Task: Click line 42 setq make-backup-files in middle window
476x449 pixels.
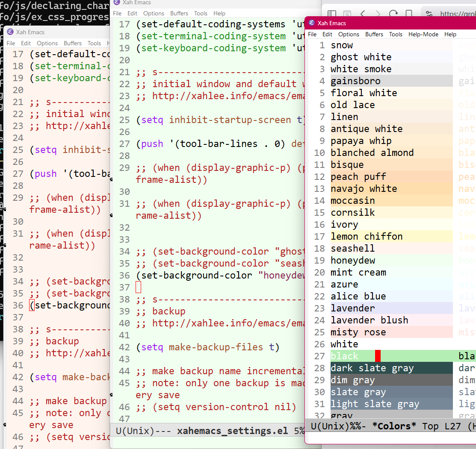Action: tap(208, 347)
